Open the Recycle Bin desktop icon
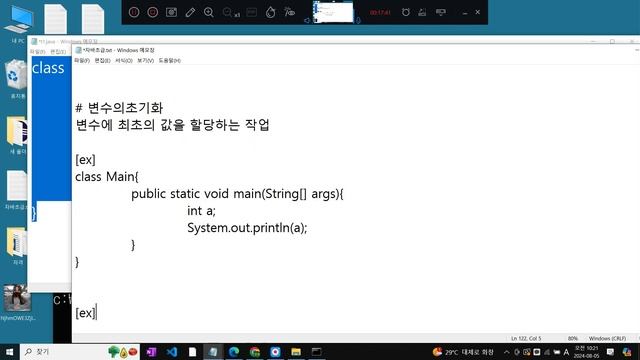 tap(17, 79)
